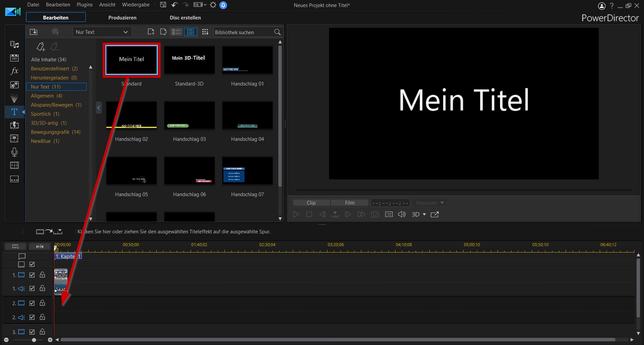Open the Subtitle Room icon
Viewport: 644px width, 345px height.
(14, 179)
